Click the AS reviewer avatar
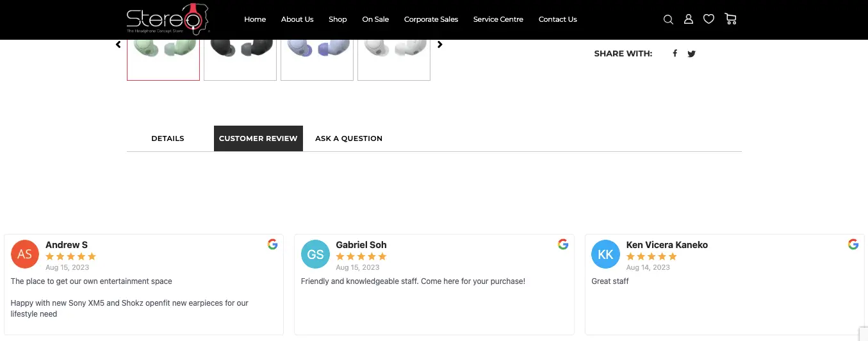The height and width of the screenshot is (341, 868). [25, 254]
